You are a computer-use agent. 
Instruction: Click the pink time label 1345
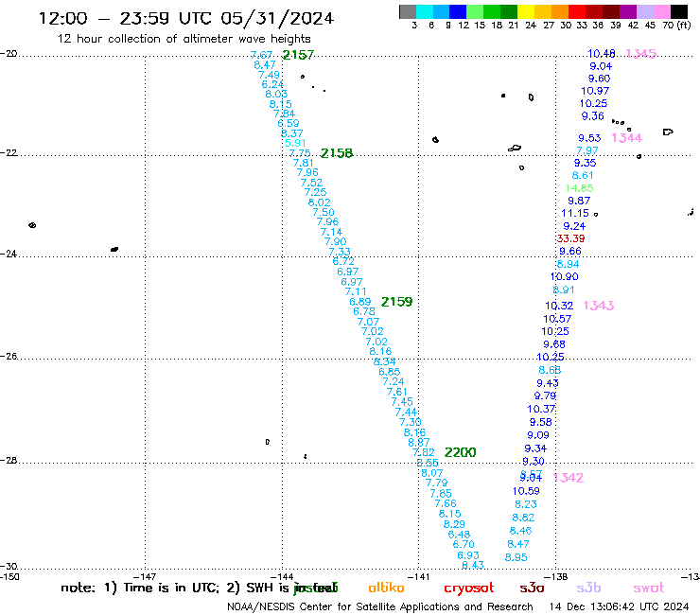pos(640,54)
